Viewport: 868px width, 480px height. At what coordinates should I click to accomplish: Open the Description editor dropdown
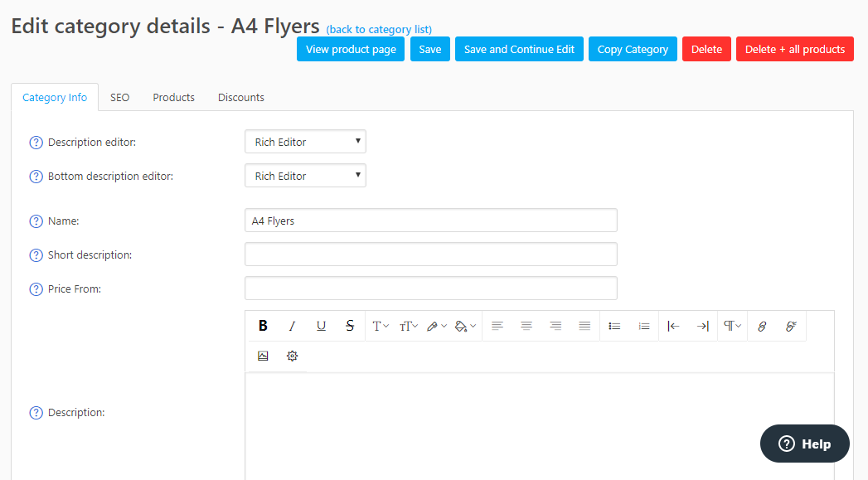coord(305,142)
